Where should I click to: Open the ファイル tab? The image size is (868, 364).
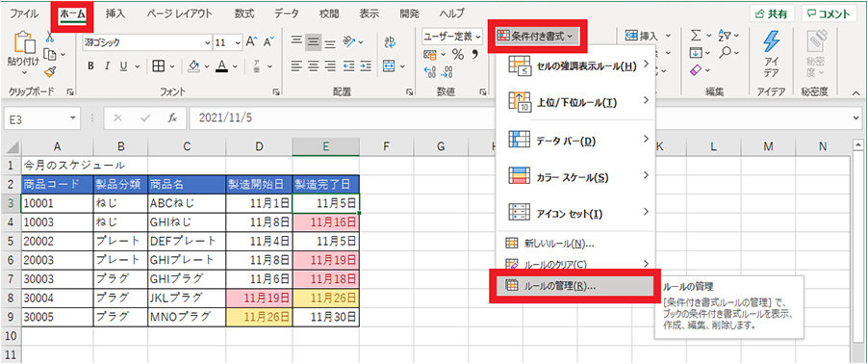[24, 13]
